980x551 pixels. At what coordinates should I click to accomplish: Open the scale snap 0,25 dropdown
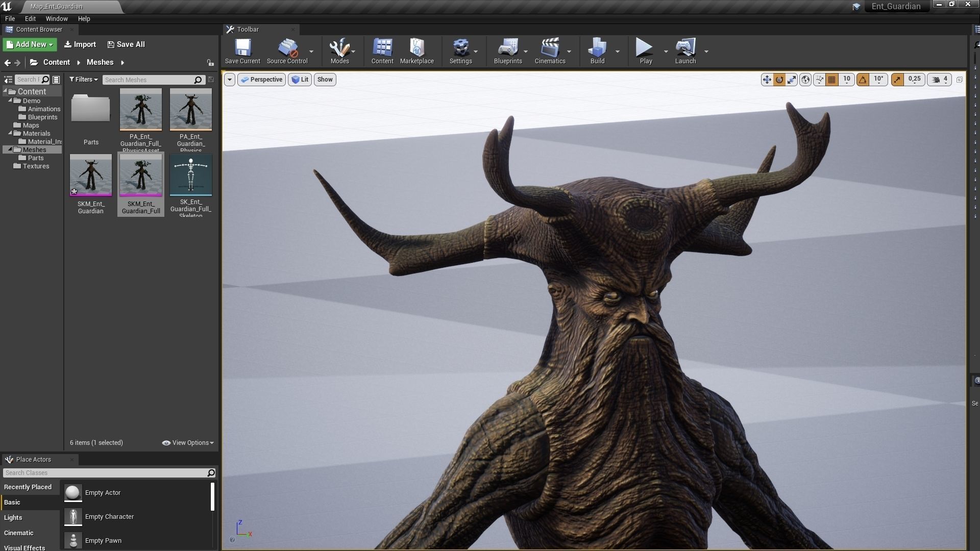(x=914, y=80)
